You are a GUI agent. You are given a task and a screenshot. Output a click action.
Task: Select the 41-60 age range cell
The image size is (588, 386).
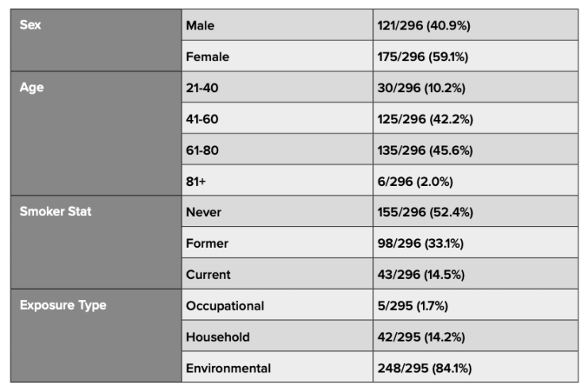tap(277, 118)
